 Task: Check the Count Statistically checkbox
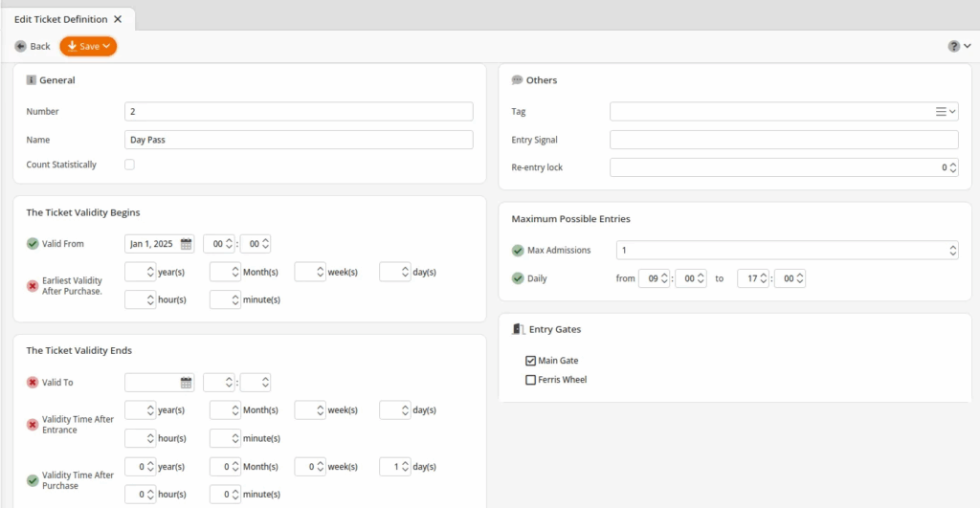[129, 165]
